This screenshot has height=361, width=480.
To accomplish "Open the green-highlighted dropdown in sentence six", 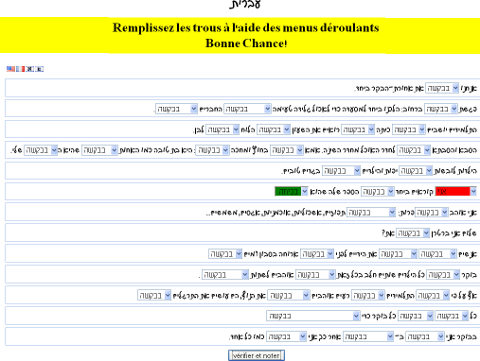I will pyautogui.click(x=291, y=191).
